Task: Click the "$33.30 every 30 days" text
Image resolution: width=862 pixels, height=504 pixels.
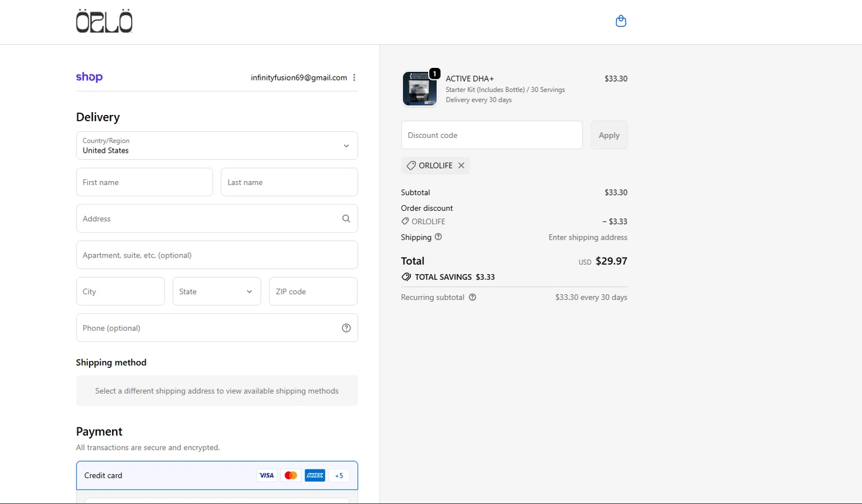Action: coord(591,297)
